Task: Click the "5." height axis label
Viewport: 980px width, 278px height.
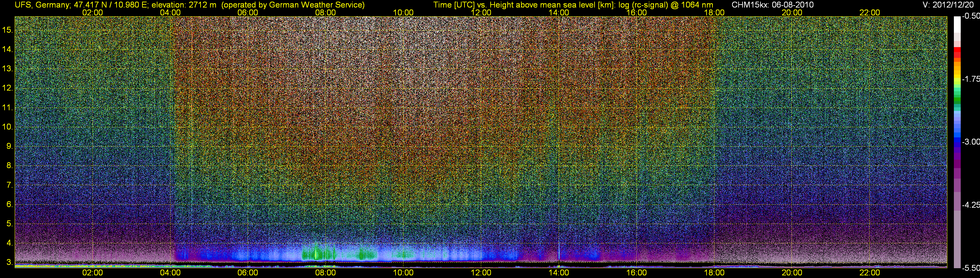Action: pos(10,224)
